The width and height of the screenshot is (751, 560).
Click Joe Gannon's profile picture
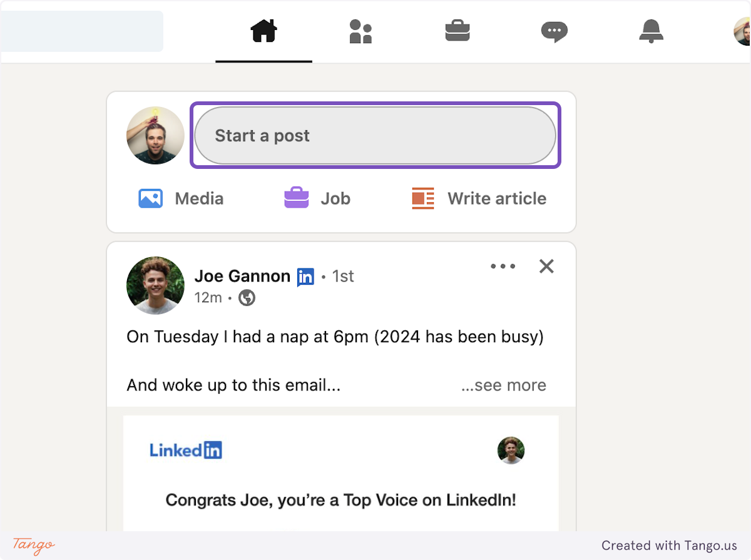pyautogui.click(x=155, y=285)
